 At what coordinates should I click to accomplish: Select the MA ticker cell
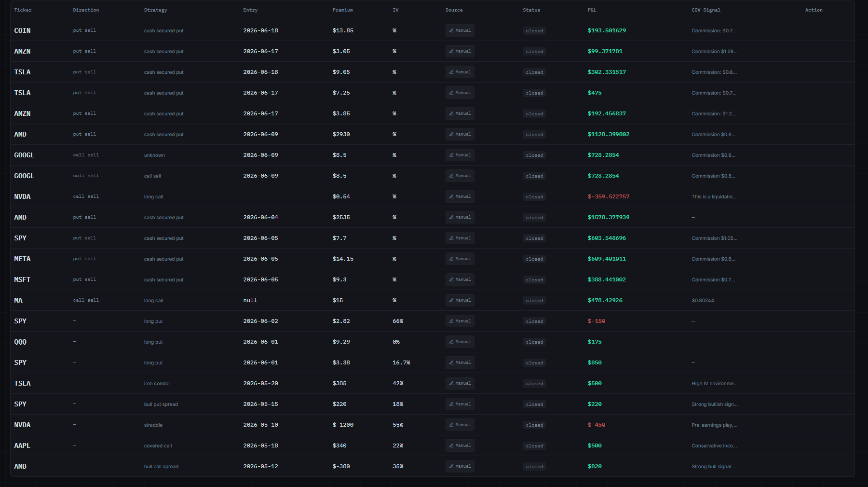point(18,300)
